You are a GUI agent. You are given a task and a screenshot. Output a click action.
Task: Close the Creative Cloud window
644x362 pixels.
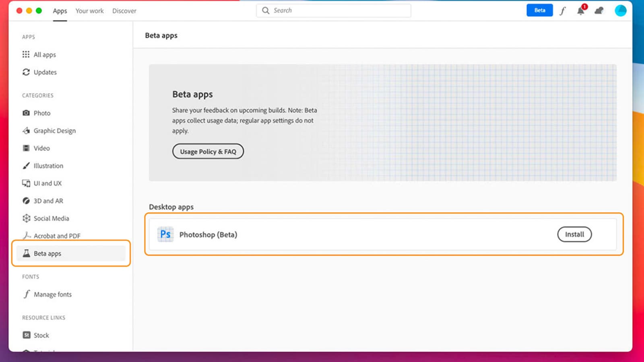[x=19, y=11]
